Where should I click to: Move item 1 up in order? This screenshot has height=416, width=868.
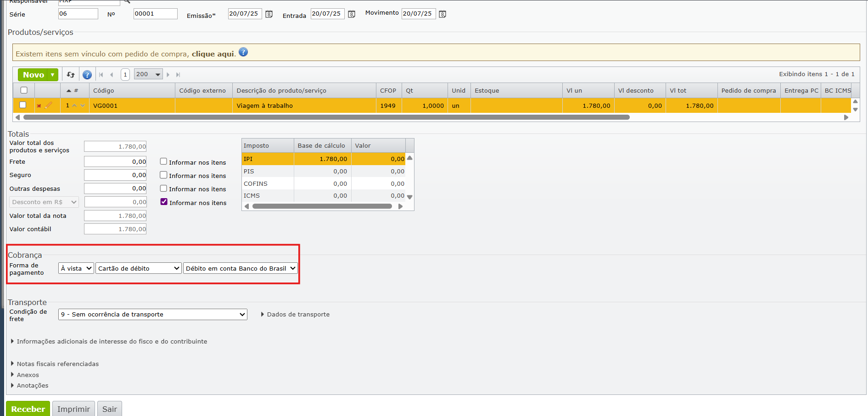point(74,105)
